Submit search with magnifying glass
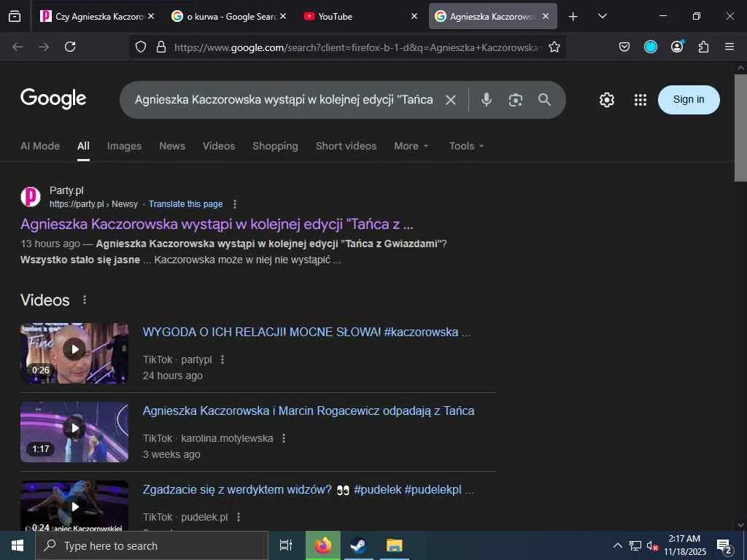Image resolution: width=747 pixels, height=560 pixels. tap(544, 99)
